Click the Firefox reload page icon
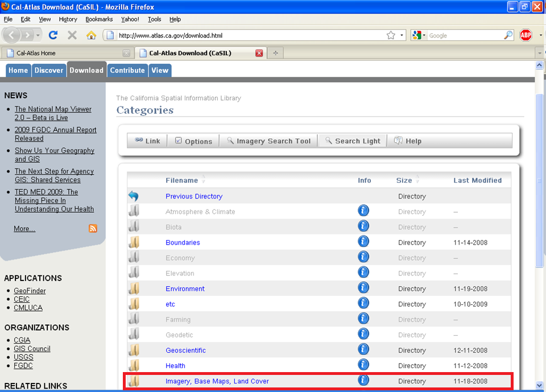546x392 pixels. coord(53,35)
